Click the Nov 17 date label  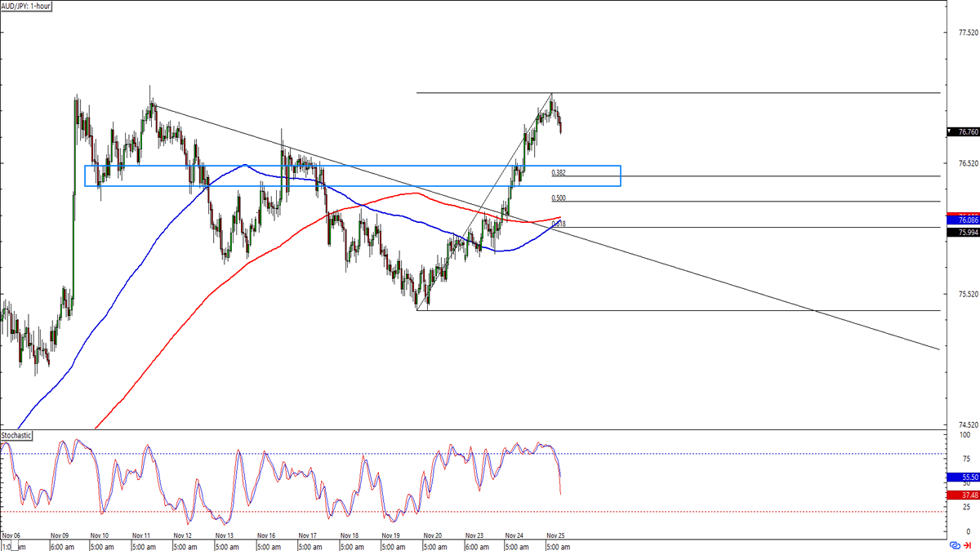pyautogui.click(x=308, y=537)
